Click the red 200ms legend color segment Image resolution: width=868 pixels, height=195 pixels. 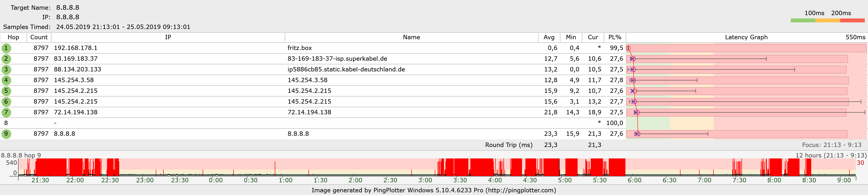pos(852,20)
